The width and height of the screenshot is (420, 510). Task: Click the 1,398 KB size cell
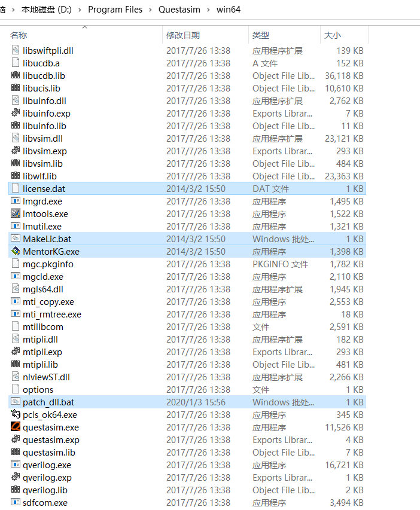tap(346, 252)
